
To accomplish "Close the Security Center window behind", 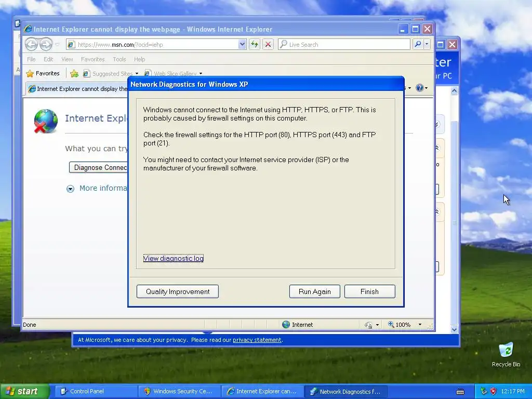I will tap(453, 45).
